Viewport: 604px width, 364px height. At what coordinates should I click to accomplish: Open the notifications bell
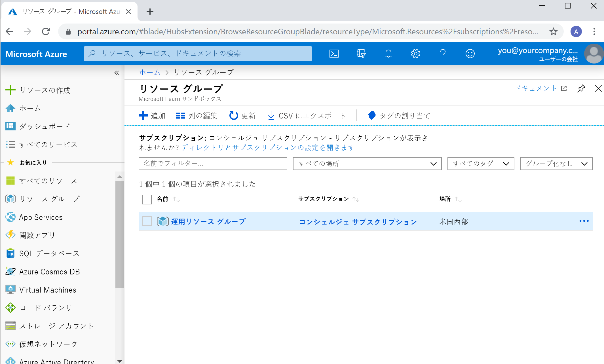coord(388,54)
